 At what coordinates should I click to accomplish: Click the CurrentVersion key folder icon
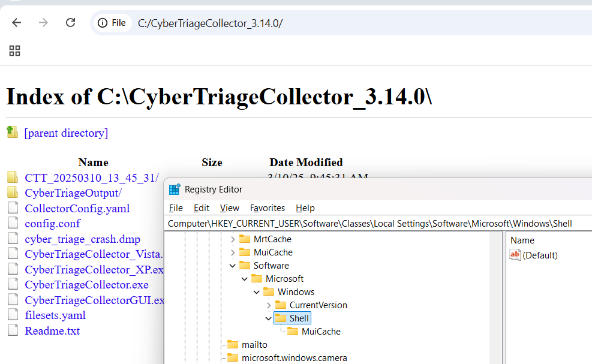(x=281, y=305)
